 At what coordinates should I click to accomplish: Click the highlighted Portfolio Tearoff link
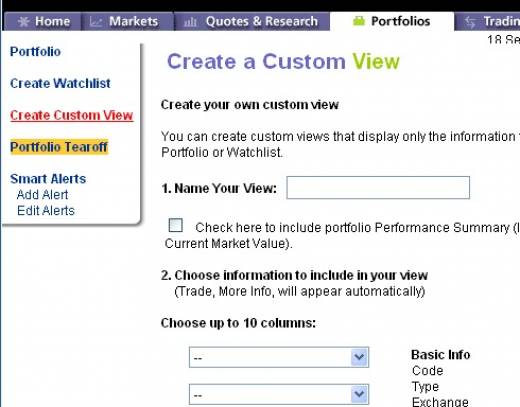point(59,147)
